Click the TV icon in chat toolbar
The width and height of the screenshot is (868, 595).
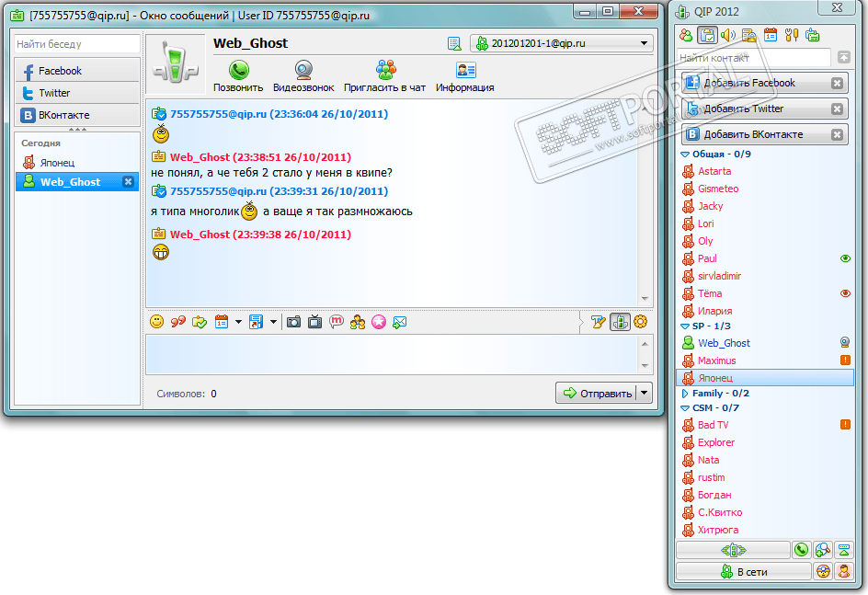pos(314,322)
